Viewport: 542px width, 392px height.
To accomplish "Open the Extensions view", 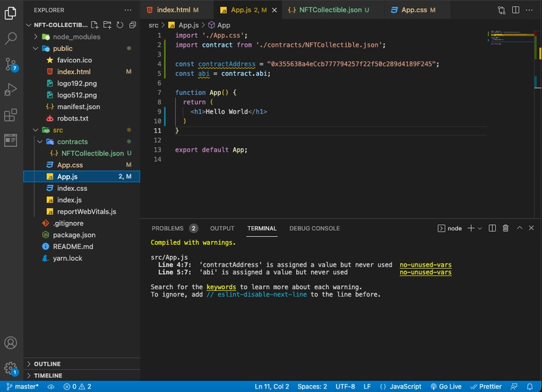I will [10, 115].
